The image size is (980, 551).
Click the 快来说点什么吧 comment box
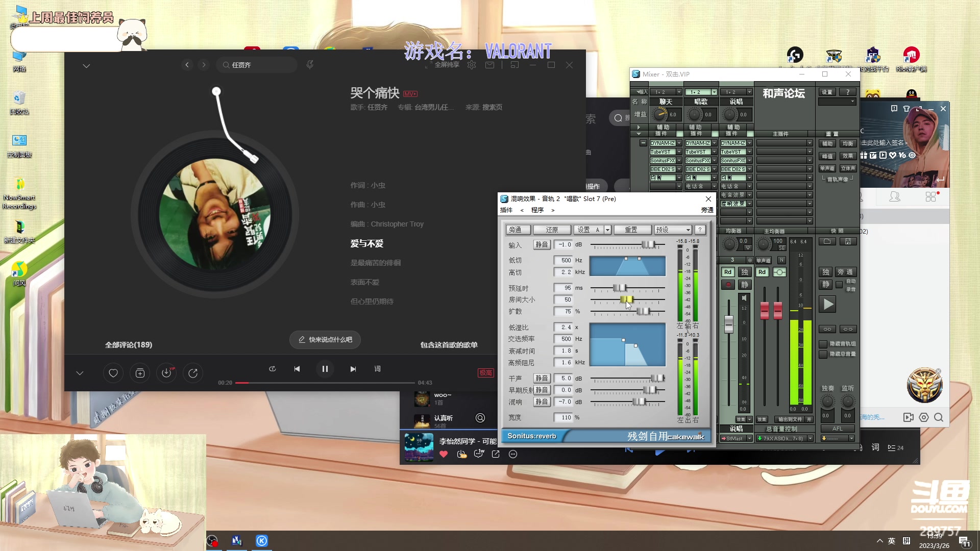point(325,339)
